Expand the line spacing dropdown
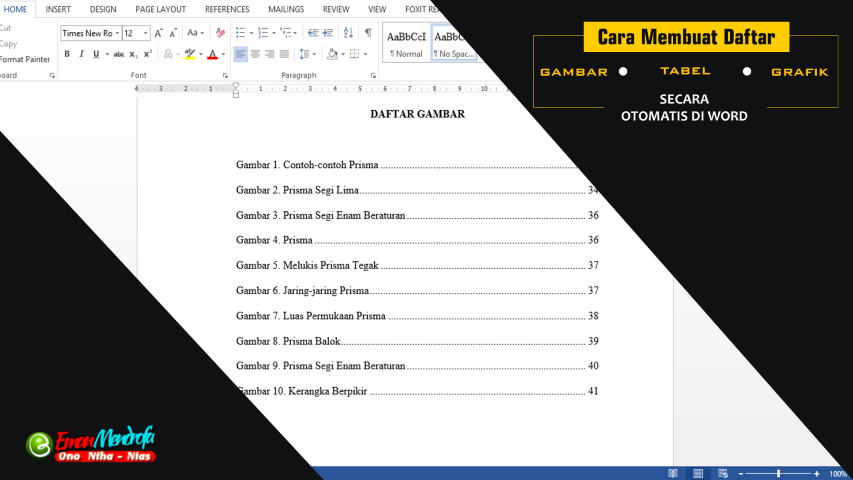Image resolution: width=853 pixels, height=480 pixels. (308, 54)
